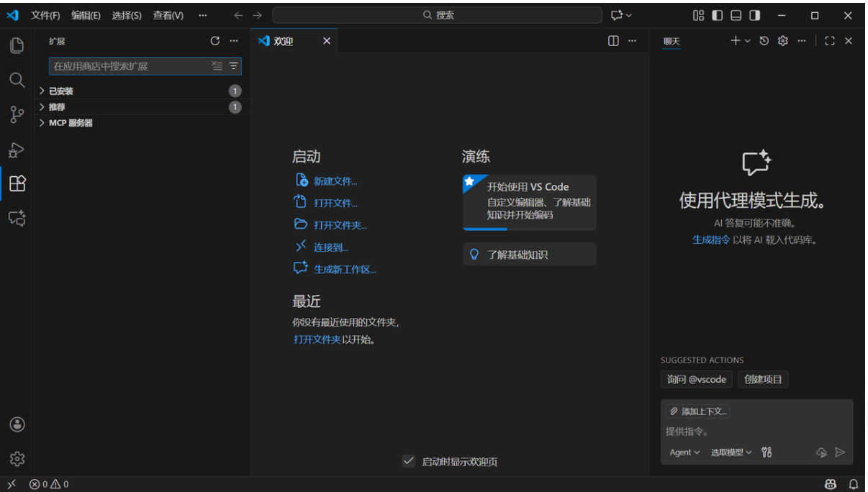868x492 pixels.
Task: Click the 创建项目 button
Action: pos(763,379)
